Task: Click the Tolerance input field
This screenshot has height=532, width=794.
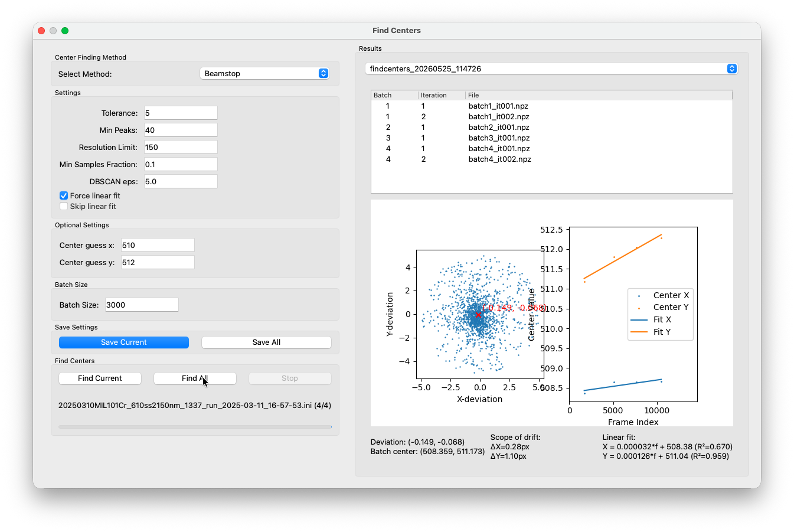Action: click(x=181, y=113)
